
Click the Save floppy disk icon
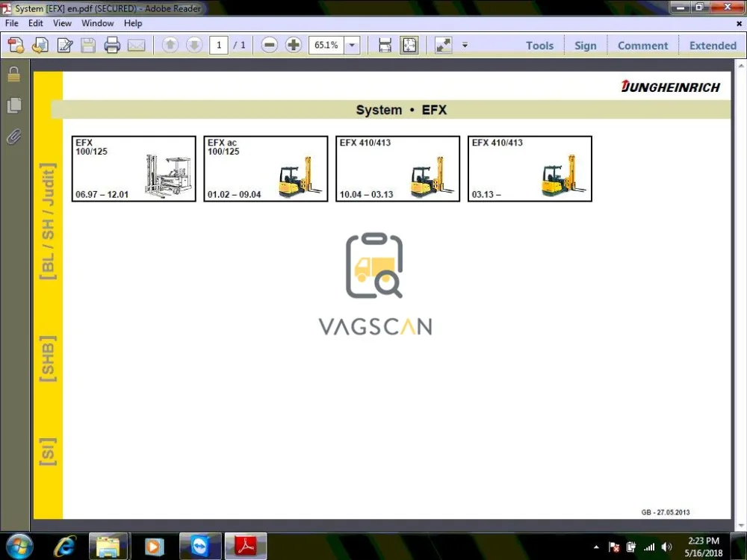(x=88, y=46)
